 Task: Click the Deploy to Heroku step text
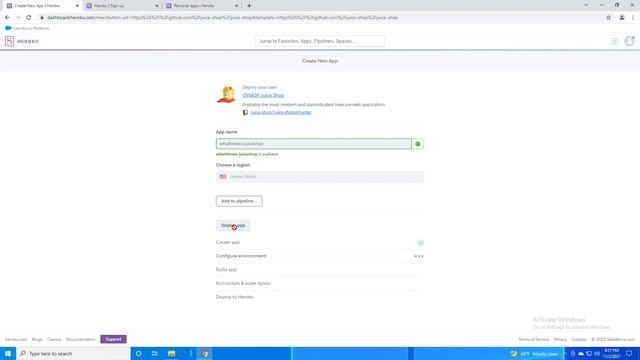[235, 297]
